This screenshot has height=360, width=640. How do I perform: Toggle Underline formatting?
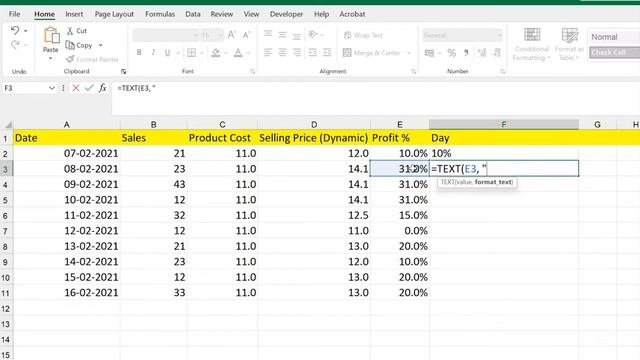pyautogui.click(x=167, y=52)
